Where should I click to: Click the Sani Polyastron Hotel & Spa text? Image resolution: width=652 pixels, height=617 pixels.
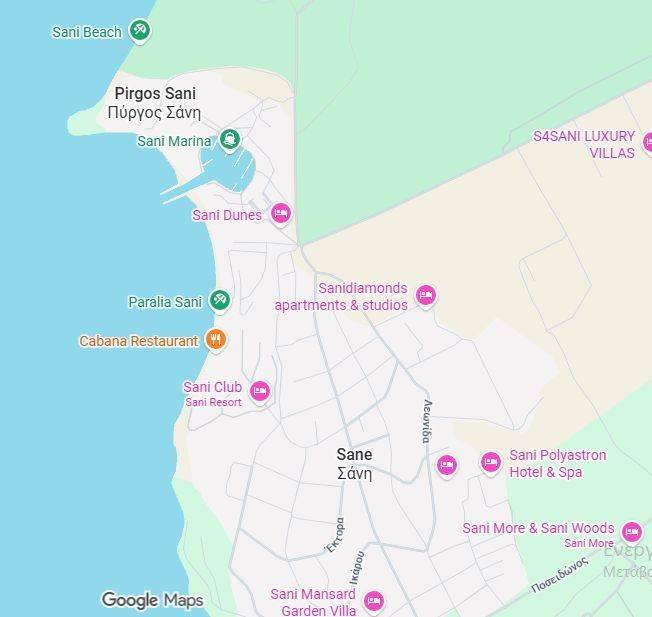pyautogui.click(x=558, y=464)
